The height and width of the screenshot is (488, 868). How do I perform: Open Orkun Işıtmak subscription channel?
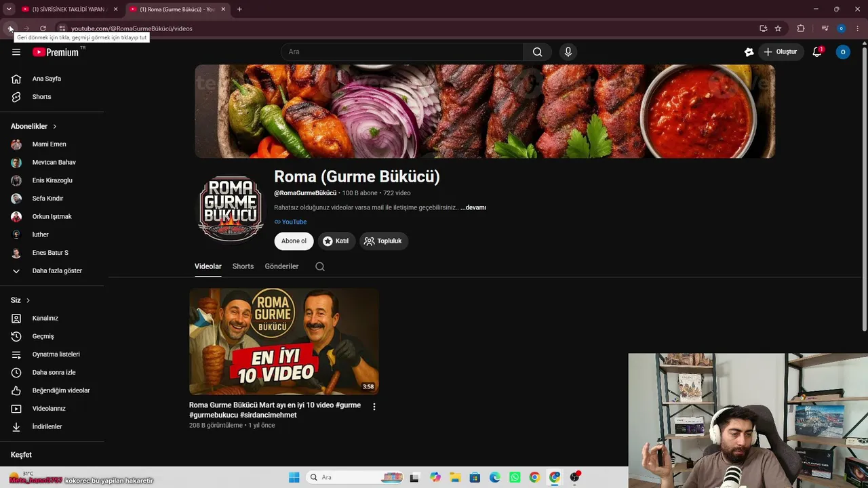[x=52, y=216]
